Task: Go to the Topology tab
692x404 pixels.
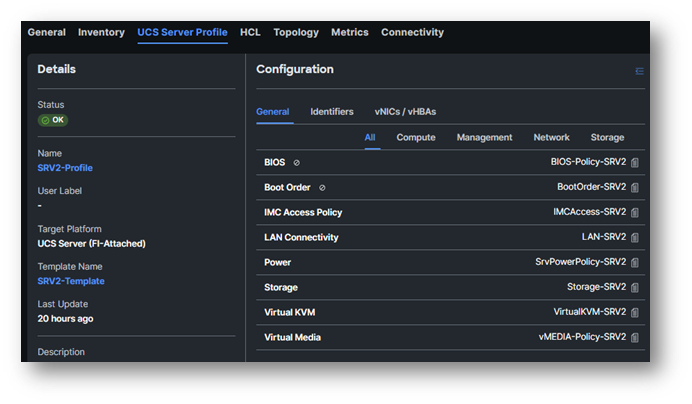Action: pos(296,32)
